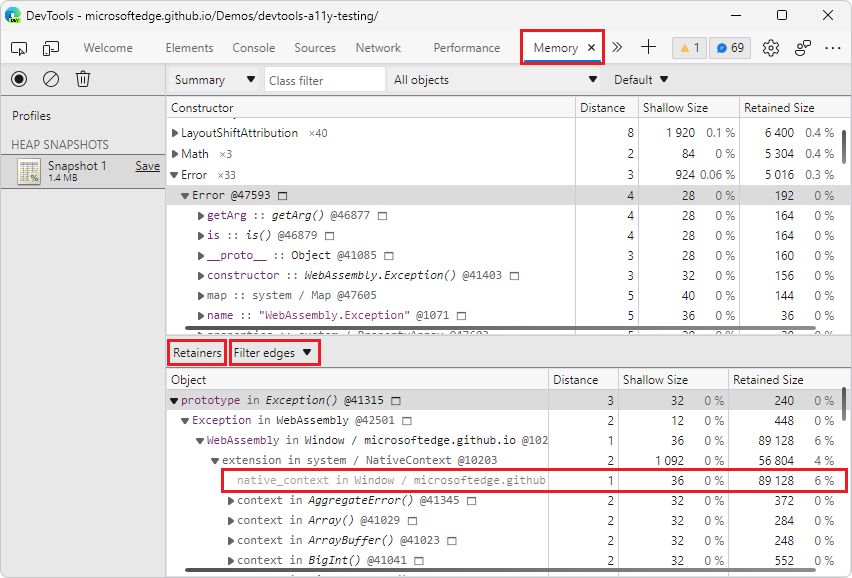Switch to the Welcome tab

[x=108, y=48]
